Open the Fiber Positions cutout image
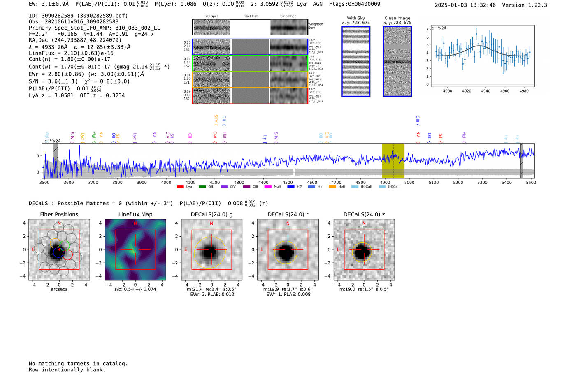The height and width of the screenshot is (392, 576). click(x=59, y=250)
